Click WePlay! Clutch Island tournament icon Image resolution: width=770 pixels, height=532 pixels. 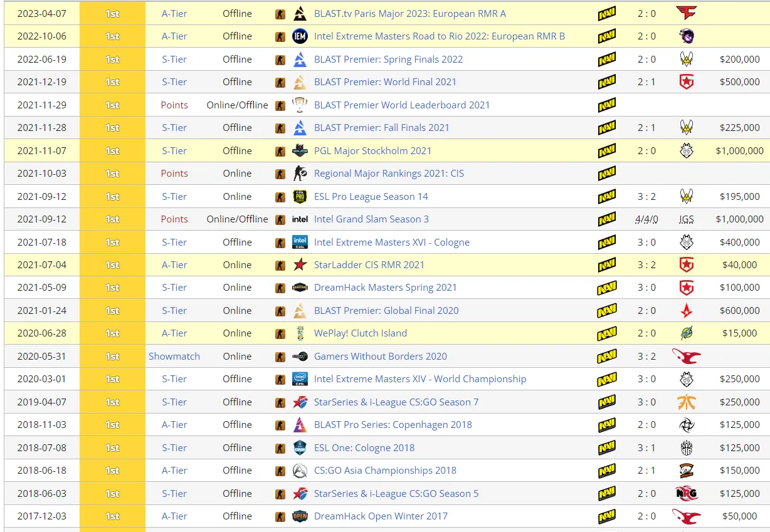tap(300, 333)
